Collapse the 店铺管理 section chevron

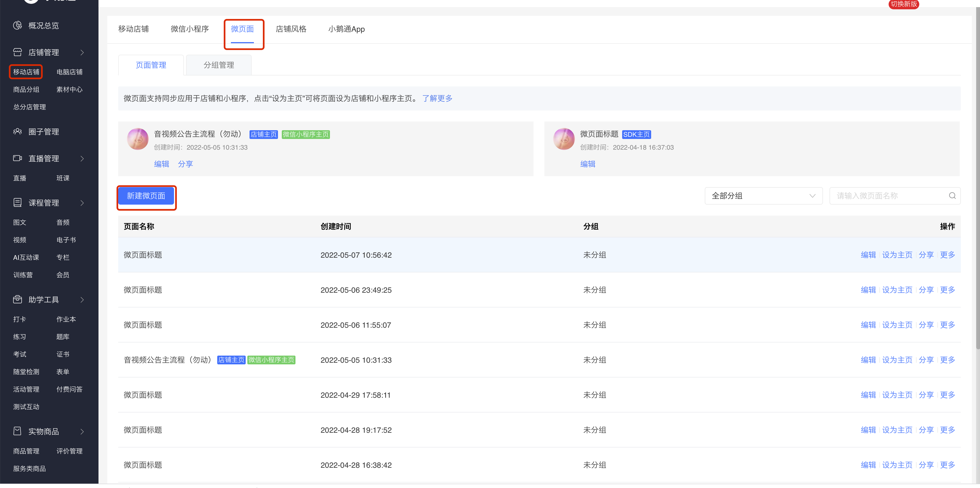[82, 53]
